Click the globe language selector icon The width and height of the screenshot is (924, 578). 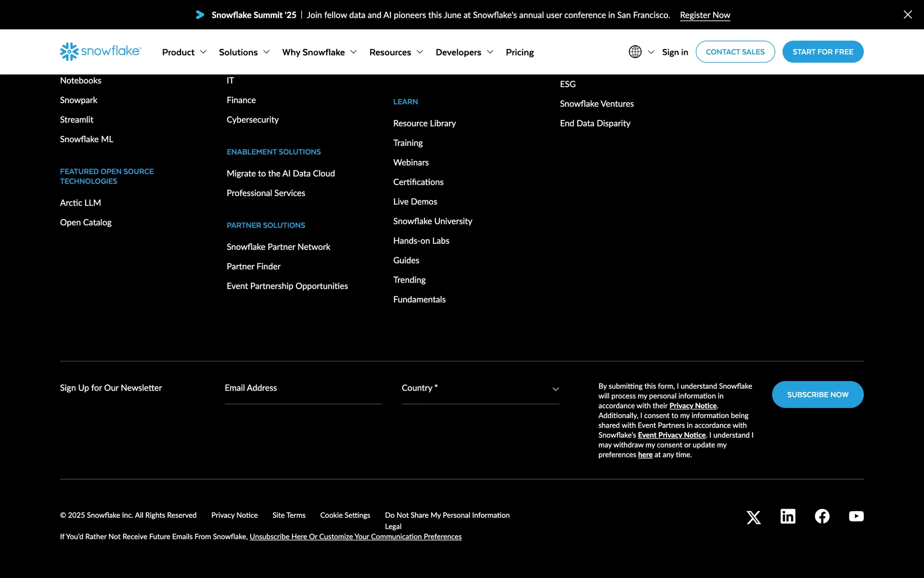point(635,52)
